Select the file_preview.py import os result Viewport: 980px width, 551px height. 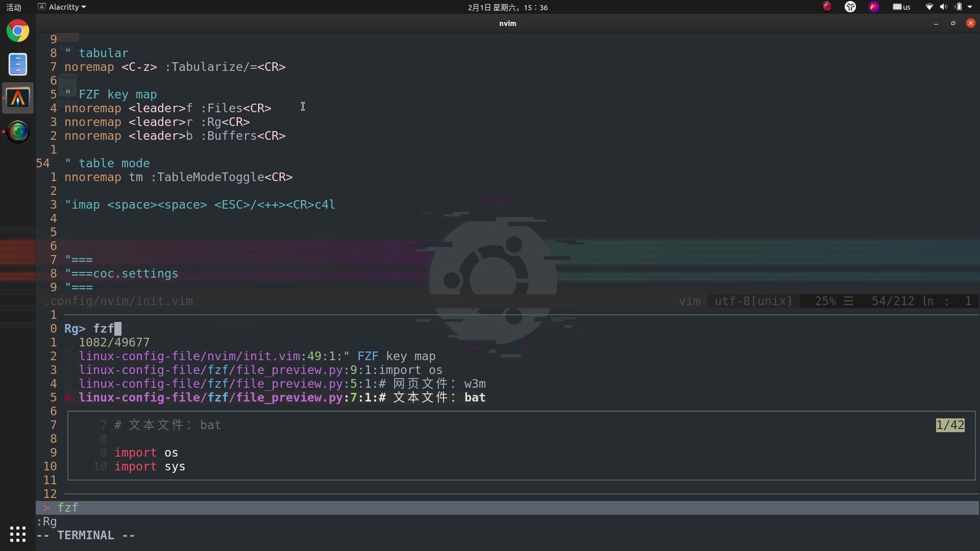[260, 370]
